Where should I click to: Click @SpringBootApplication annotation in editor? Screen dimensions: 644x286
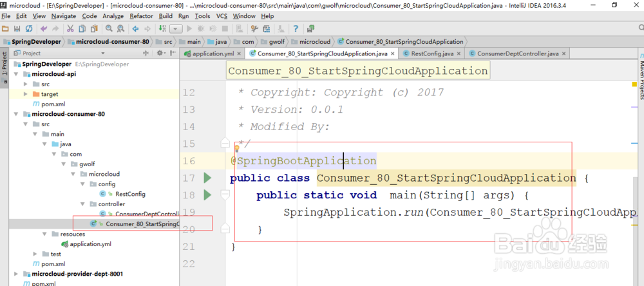pyautogui.click(x=303, y=160)
